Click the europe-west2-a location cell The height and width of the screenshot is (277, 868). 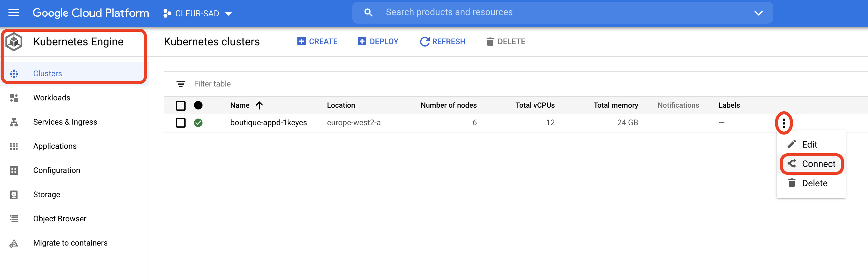tap(354, 123)
